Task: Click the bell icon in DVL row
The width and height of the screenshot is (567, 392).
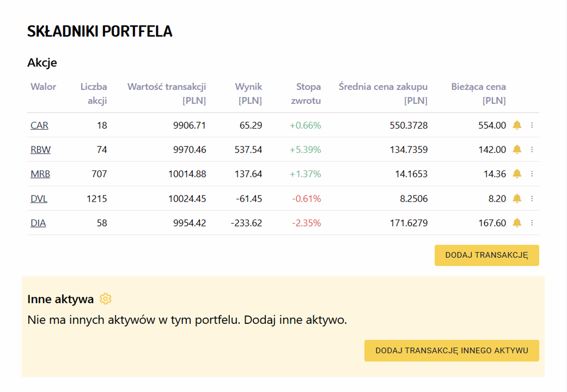Action: (517, 199)
